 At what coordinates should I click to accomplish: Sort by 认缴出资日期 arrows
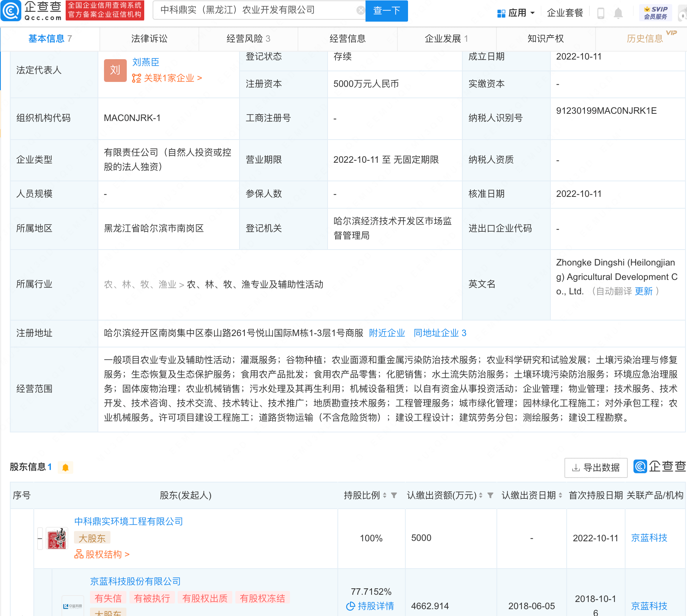560,495
